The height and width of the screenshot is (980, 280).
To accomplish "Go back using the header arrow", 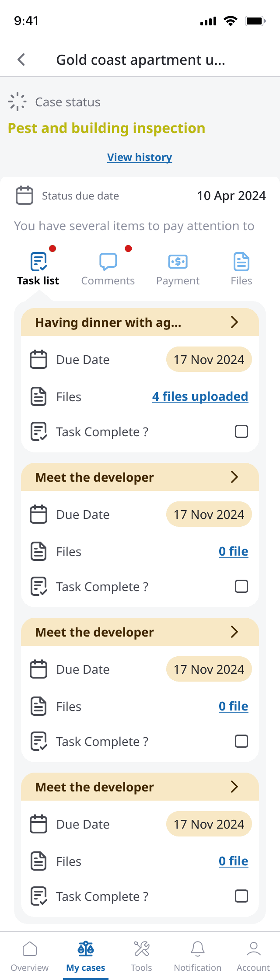I will coord(21,59).
